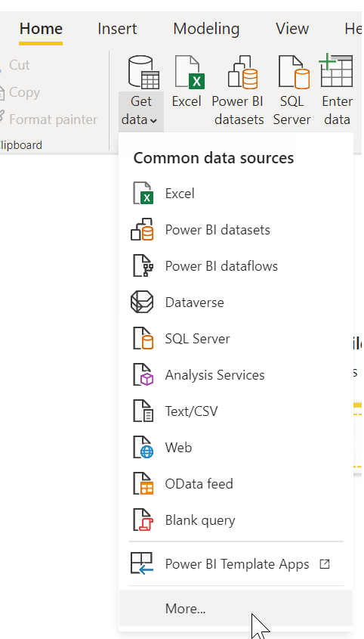
Task: Select Power BI dataflows icon in list
Action: [143, 265]
